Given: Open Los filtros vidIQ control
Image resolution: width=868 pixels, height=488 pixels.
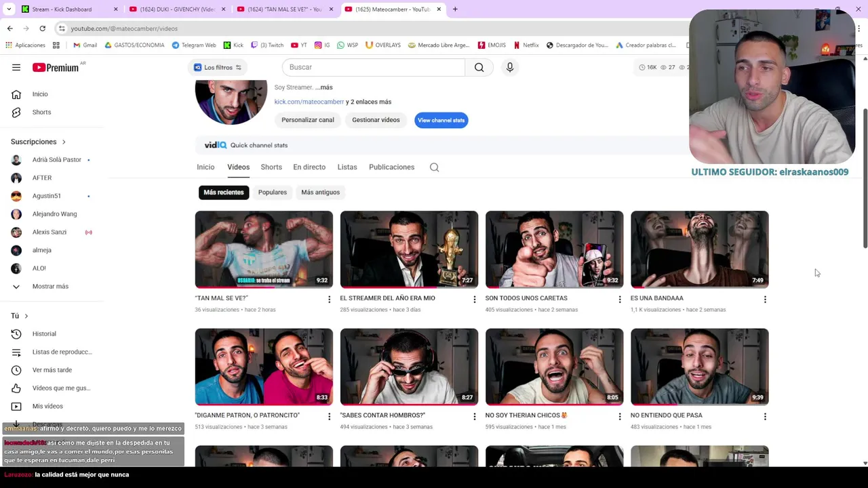Looking at the screenshot, I should pos(217,67).
